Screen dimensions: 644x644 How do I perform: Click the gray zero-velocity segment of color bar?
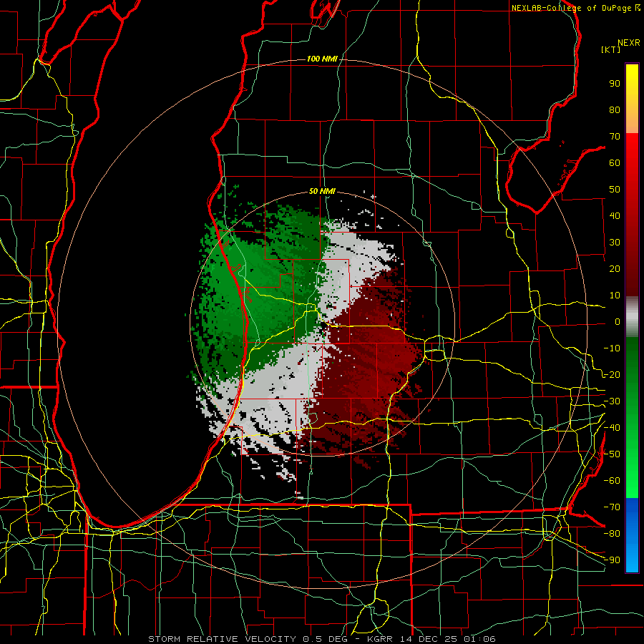(632, 318)
